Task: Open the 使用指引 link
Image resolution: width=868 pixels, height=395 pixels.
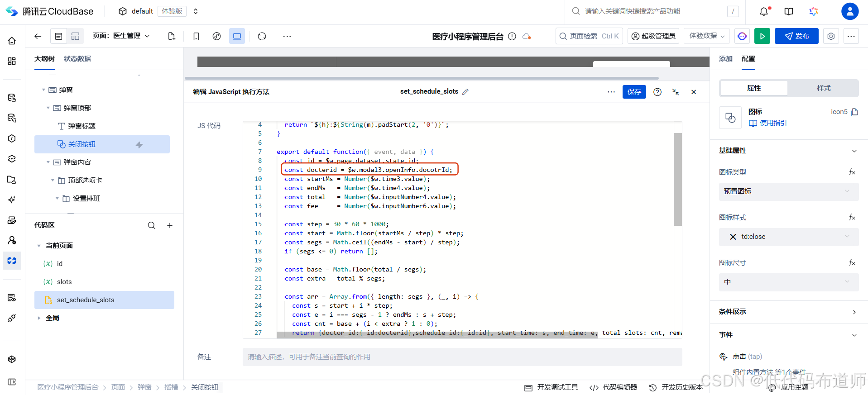Action: pyautogui.click(x=768, y=123)
